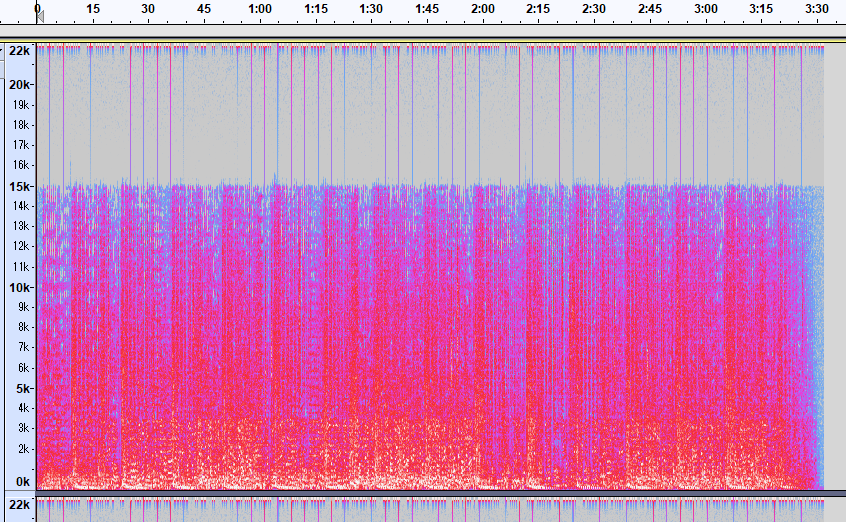Click the 6k label on the frequency scale
Screen dimensions: 846x522
click(x=23, y=368)
